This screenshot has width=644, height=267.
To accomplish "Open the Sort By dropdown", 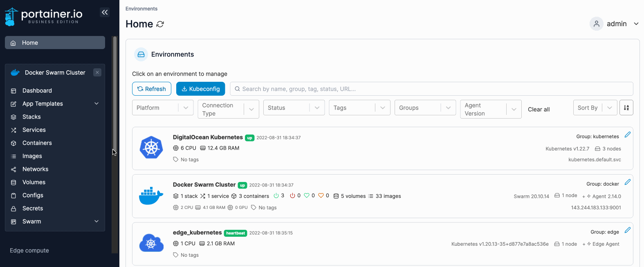I will [595, 108].
